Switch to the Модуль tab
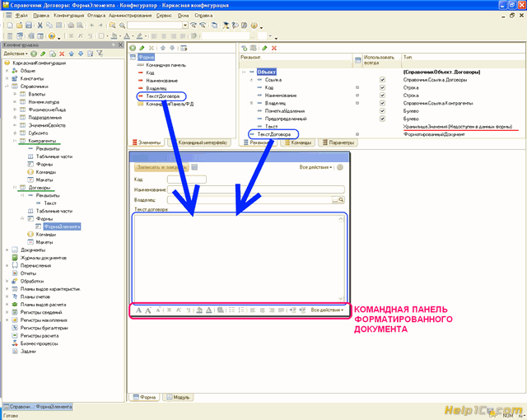This screenshot has width=527, height=420. tap(180, 397)
